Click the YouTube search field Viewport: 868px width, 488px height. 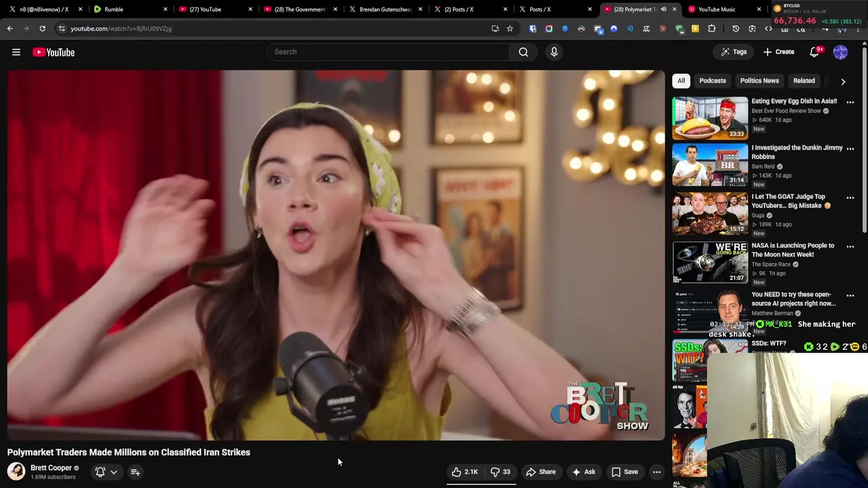point(388,52)
